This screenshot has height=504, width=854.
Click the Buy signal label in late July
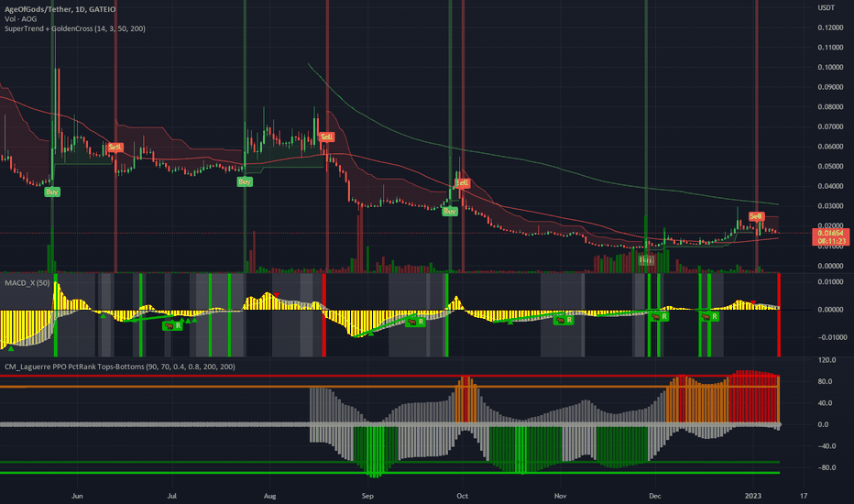coord(245,182)
